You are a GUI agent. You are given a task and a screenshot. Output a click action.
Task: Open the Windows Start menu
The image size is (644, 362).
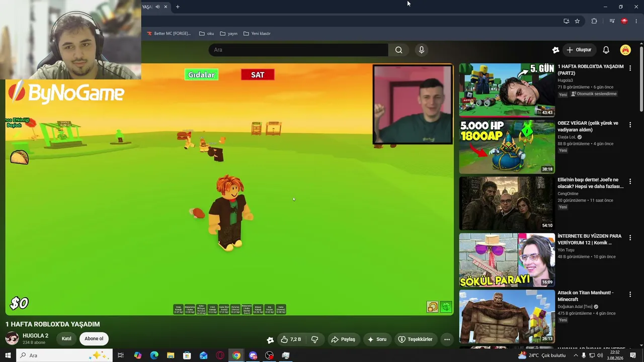pos(8,355)
